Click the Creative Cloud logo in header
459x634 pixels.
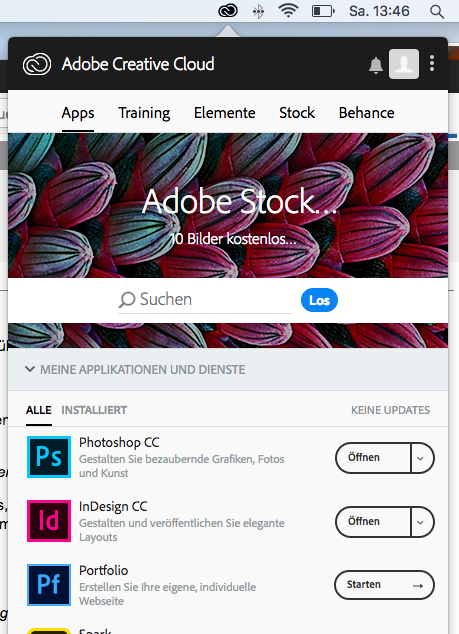[37, 64]
